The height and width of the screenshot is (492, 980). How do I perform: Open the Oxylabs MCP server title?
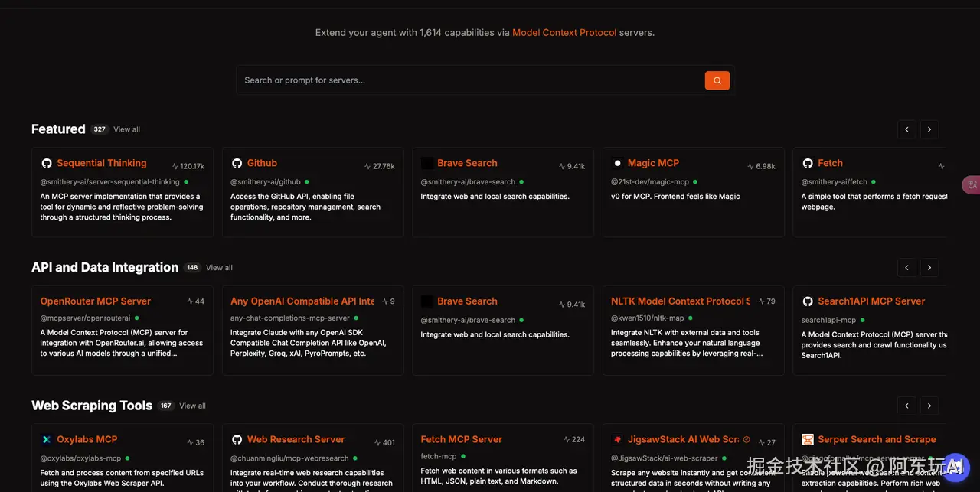point(87,439)
